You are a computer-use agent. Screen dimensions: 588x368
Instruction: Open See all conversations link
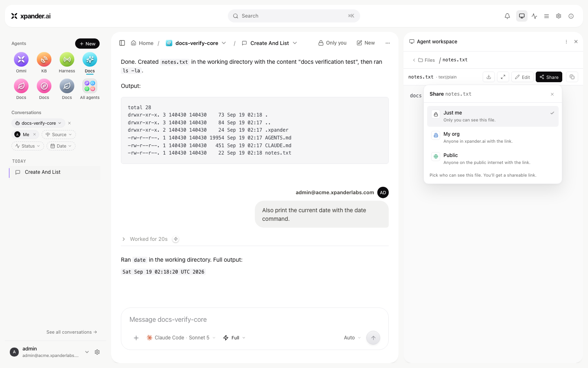click(x=72, y=332)
